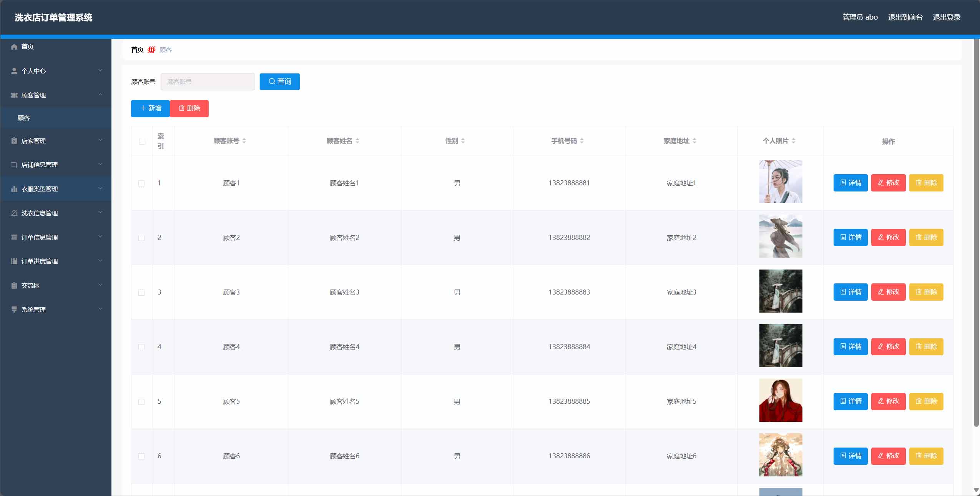Image resolution: width=980 pixels, height=496 pixels.
Task: Click the person icon beside 个人中心
Action: (14, 71)
